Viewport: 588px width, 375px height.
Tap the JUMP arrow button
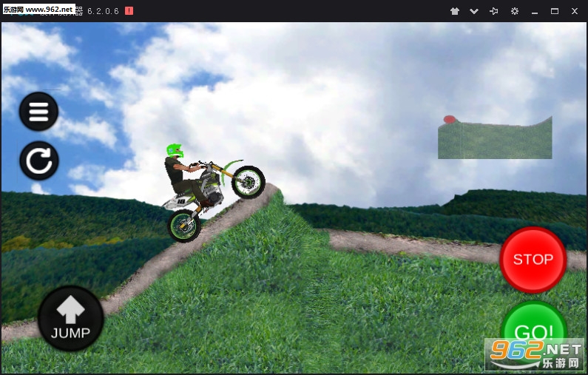pyautogui.click(x=70, y=318)
